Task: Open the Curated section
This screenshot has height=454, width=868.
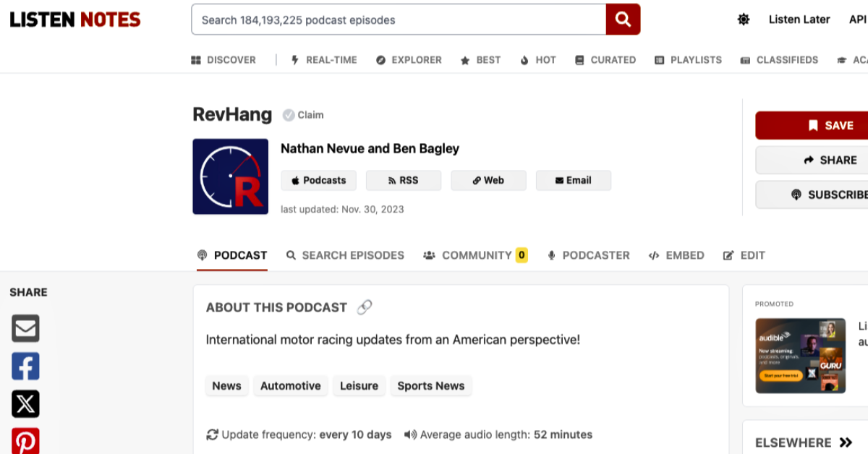Action: (605, 60)
